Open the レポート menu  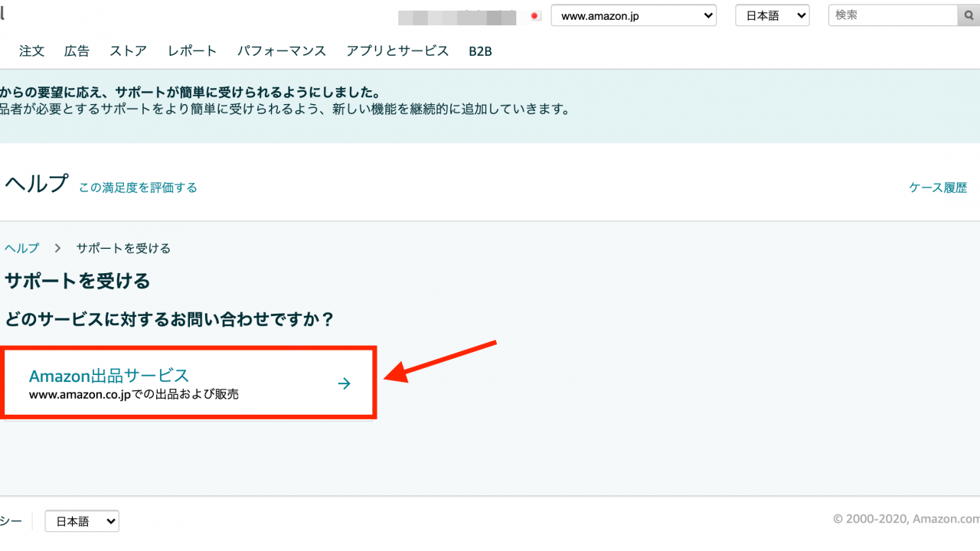192,51
